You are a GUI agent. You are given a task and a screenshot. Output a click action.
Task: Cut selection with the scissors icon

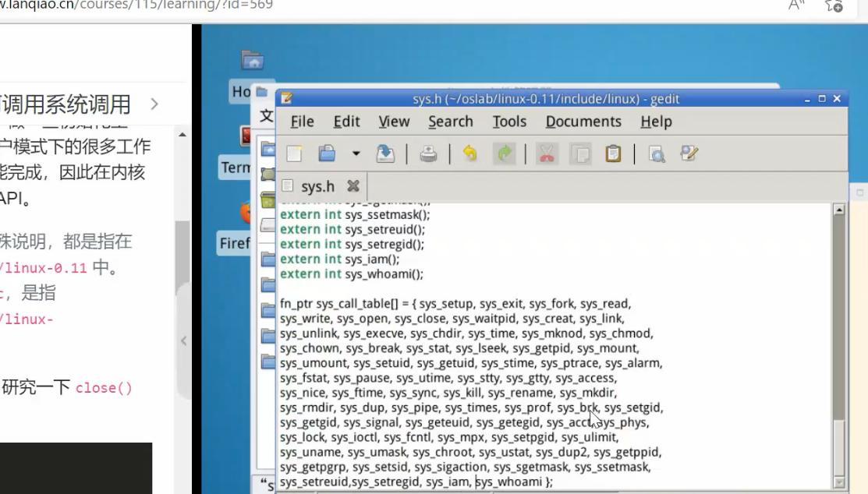pos(547,153)
